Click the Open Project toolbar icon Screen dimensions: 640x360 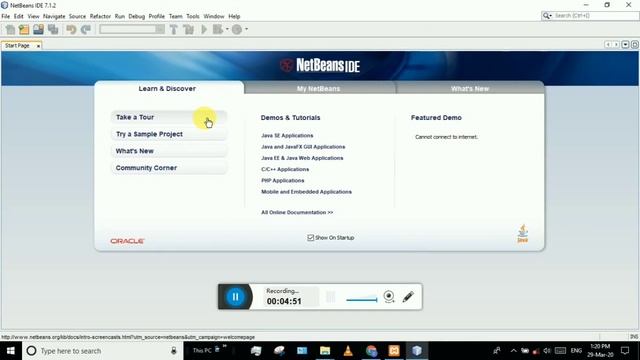pyautogui.click(x=38, y=29)
